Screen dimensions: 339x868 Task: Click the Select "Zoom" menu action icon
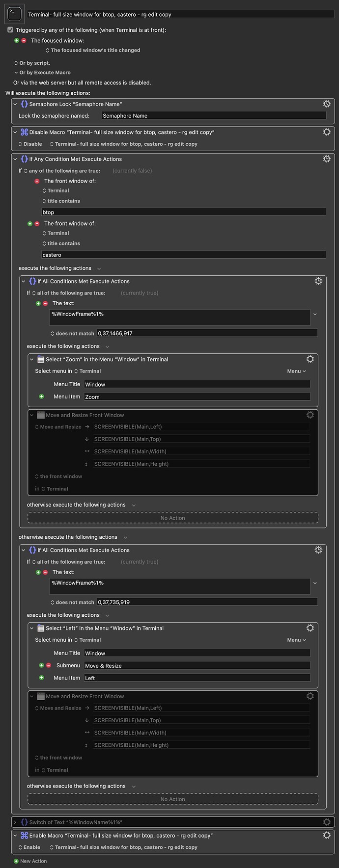(41, 359)
